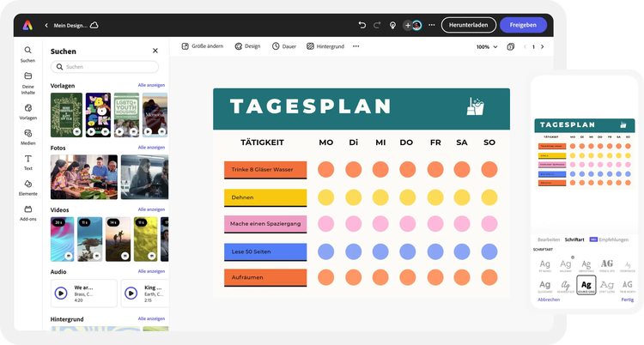Play the 'King ...' audio track
The height and width of the screenshot is (345, 644).
[x=131, y=294]
